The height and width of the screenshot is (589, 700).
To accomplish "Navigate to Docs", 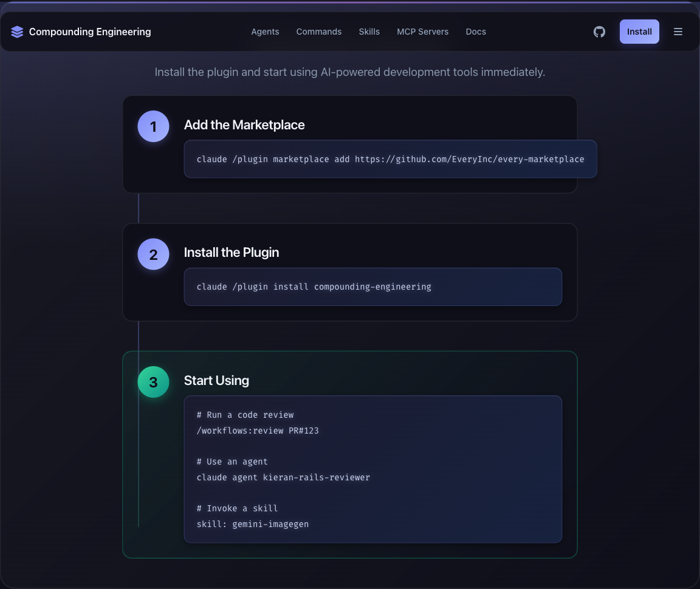I will click(x=476, y=32).
